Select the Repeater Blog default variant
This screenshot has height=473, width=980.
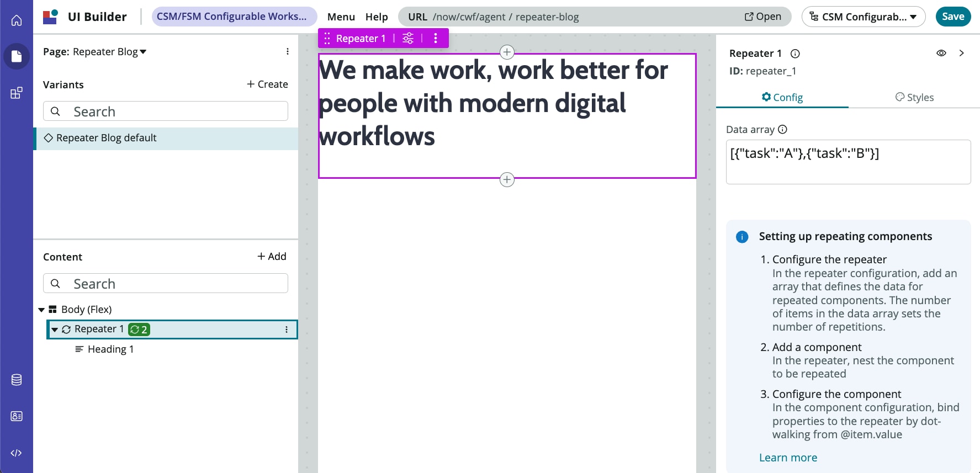(166, 139)
